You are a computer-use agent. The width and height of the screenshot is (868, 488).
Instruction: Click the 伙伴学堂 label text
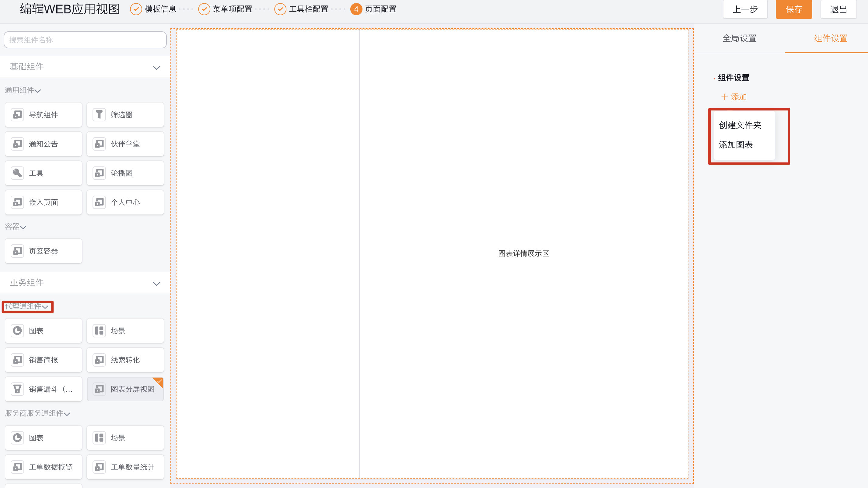tap(125, 144)
